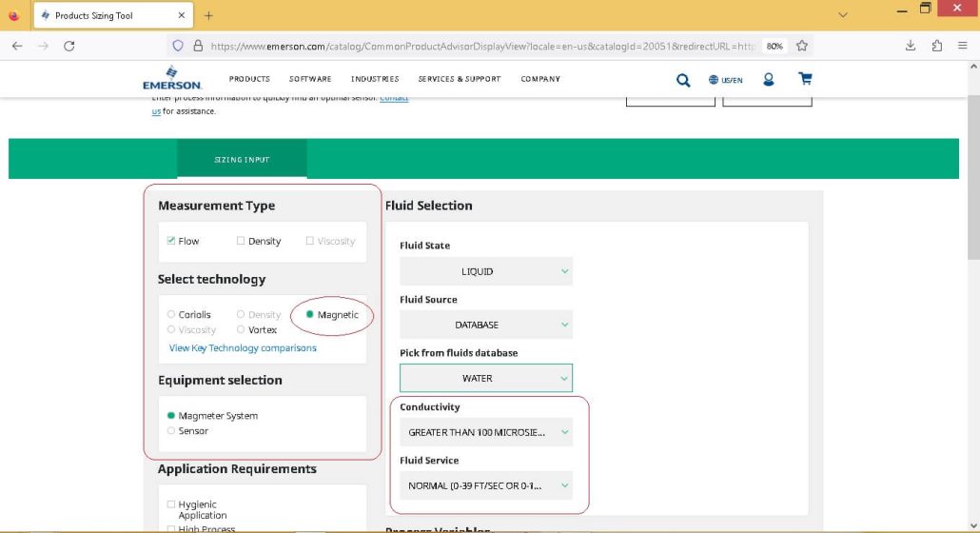Uncheck the Flow measurement checkbox
This screenshot has width=980, height=533.
click(x=170, y=241)
